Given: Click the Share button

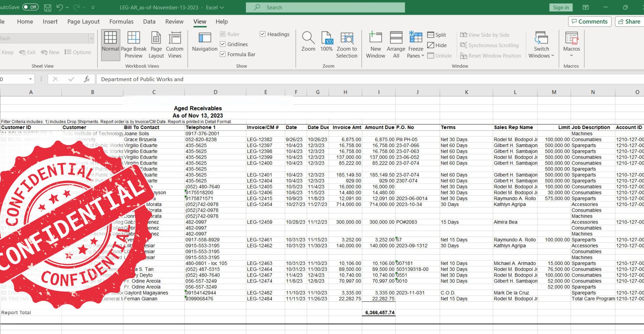Looking at the screenshot, I should click(629, 21).
